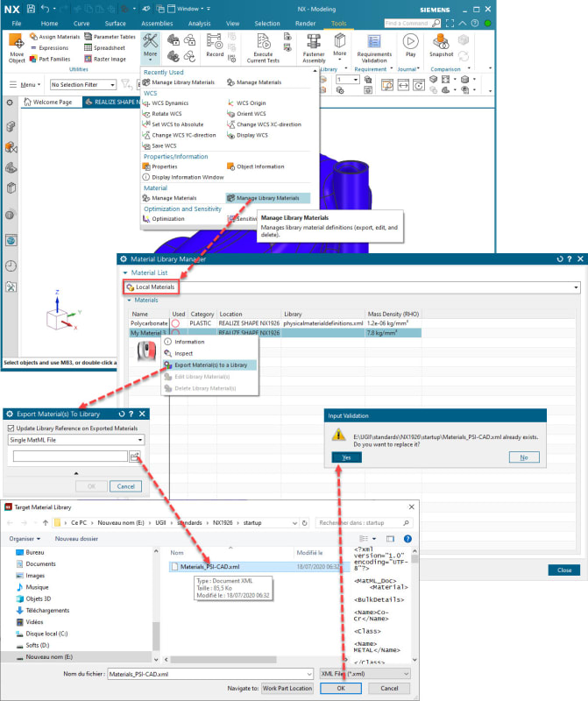Open the Spreadsheet tool
The image size is (588, 701).
[x=104, y=48]
